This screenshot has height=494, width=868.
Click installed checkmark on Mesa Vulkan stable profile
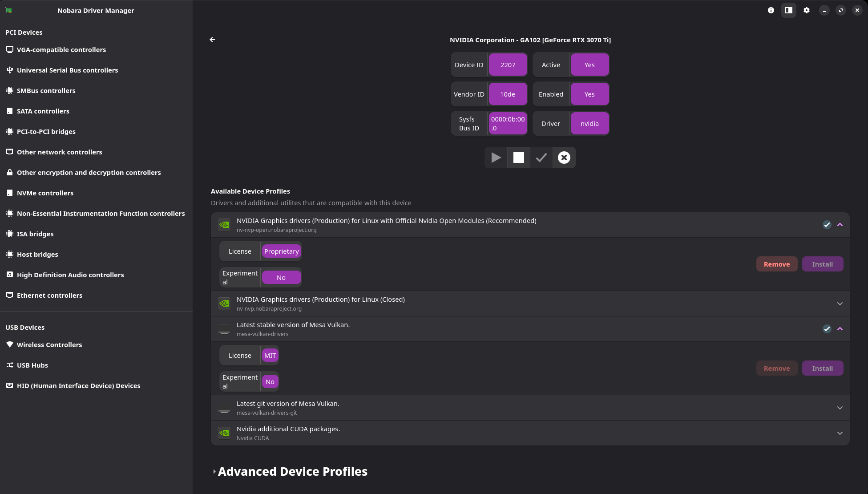827,329
